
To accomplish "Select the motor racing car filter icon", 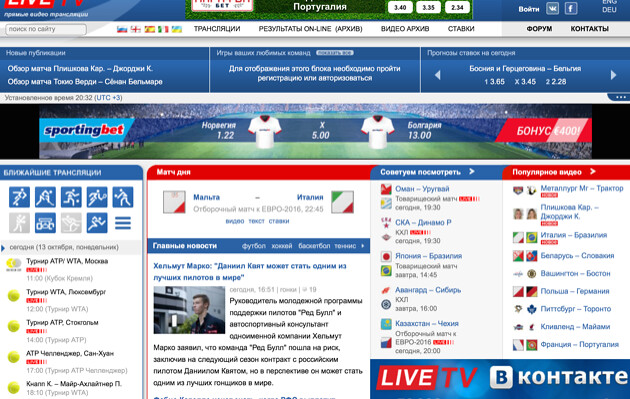I will [x=45, y=223].
